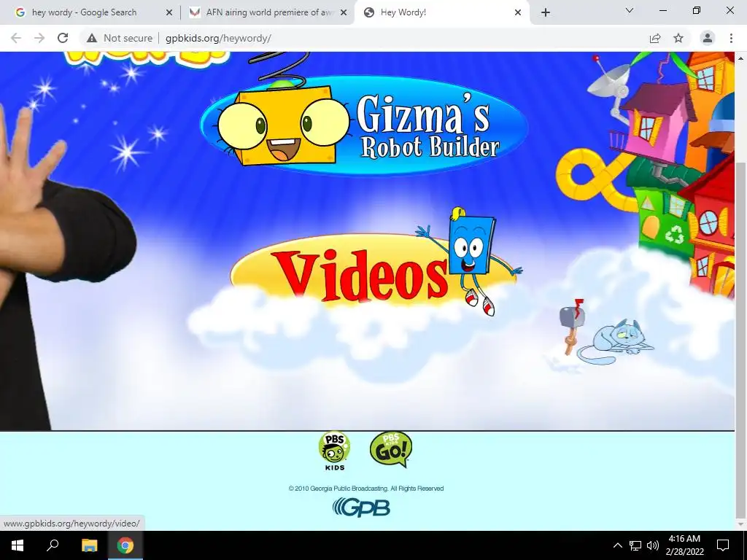Image resolution: width=747 pixels, height=560 pixels.
Task: Open File Explorer from taskbar
Action: [89, 545]
